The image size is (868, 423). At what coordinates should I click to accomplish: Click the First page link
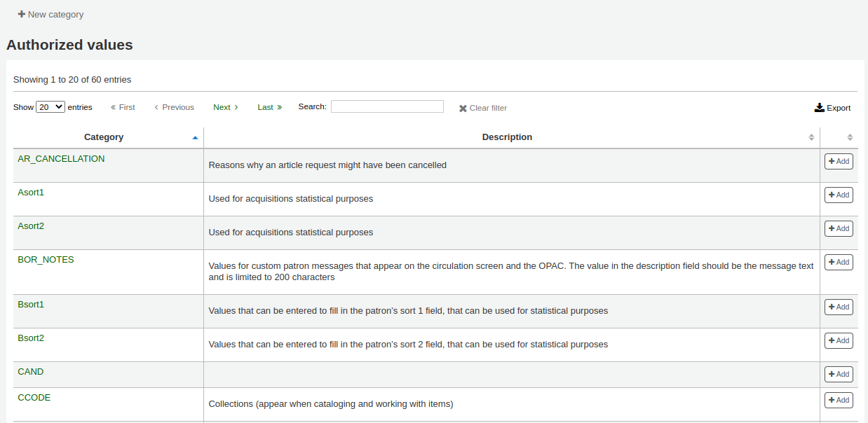coord(123,107)
